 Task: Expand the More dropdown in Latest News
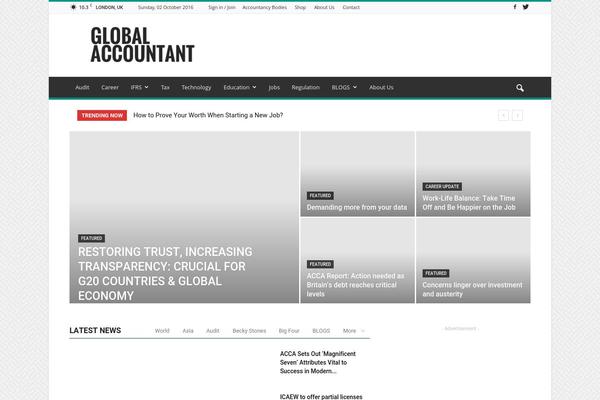click(x=354, y=331)
